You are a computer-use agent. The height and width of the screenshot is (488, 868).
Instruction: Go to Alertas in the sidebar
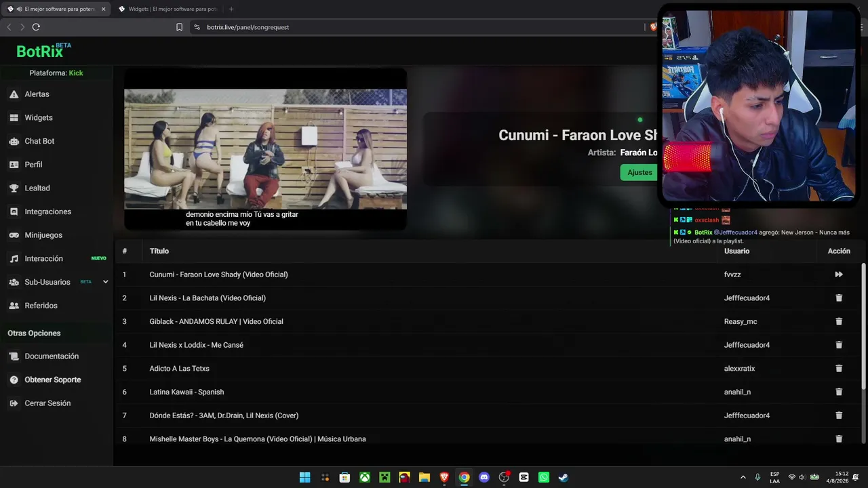[37, 94]
